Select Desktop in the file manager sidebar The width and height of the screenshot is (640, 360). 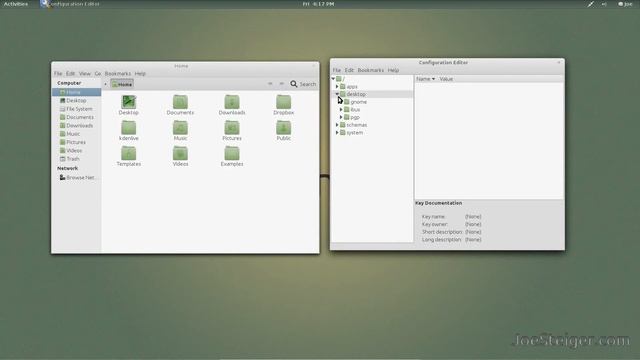click(x=76, y=100)
